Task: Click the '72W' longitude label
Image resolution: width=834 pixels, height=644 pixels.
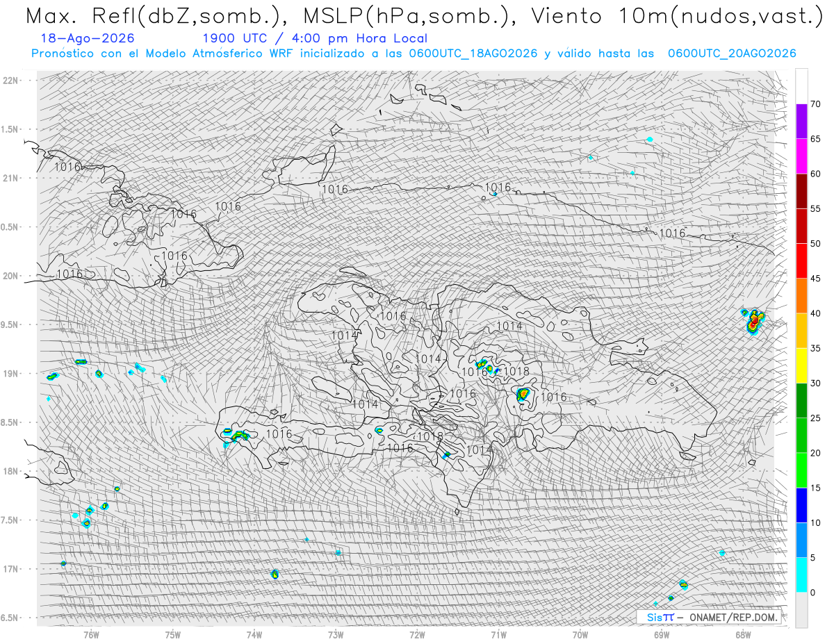Action: tap(418, 634)
